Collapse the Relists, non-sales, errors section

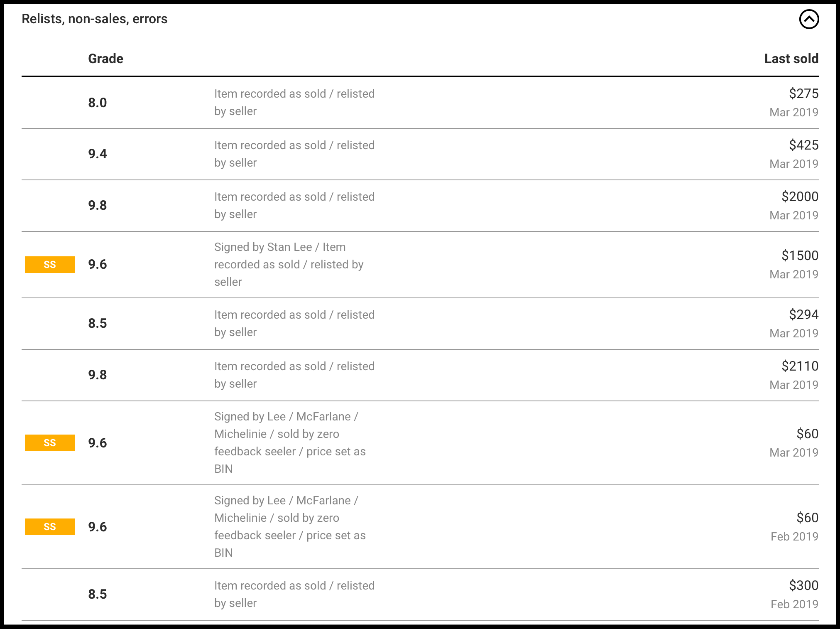click(x=808, y=19)
